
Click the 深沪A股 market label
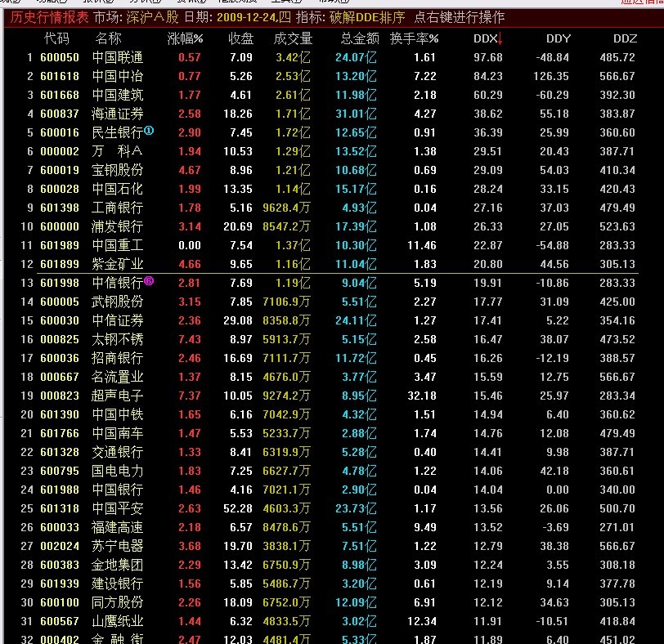point(152,17)
